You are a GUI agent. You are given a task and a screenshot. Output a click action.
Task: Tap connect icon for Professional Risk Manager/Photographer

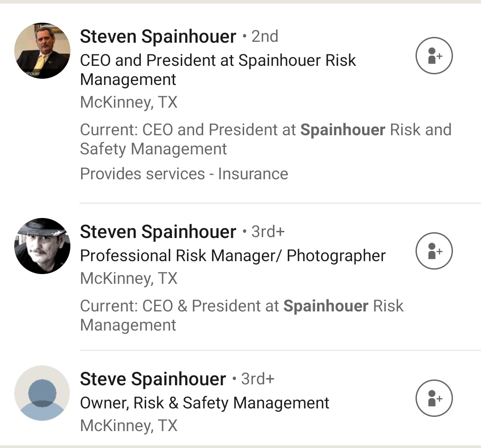(x=434, y=251)
